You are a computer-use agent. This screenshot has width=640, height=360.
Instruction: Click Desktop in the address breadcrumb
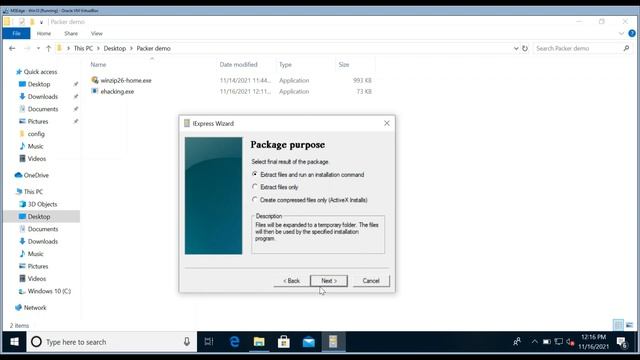115,48
